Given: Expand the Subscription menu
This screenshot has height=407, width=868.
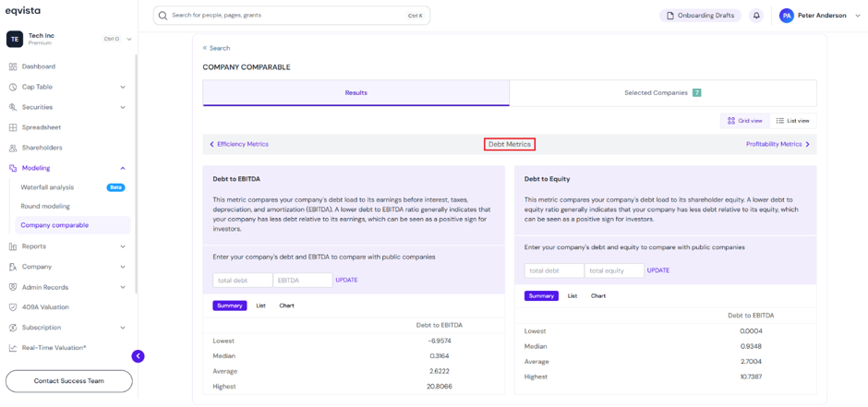Looking at the screenshot, I should (x=123, y=328).
